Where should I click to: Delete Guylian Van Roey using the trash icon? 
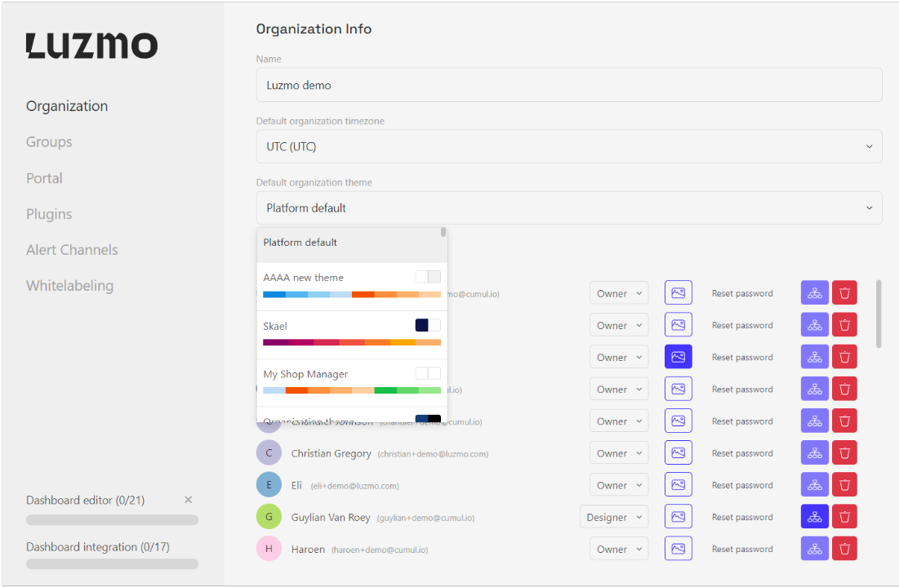(844, 517)
